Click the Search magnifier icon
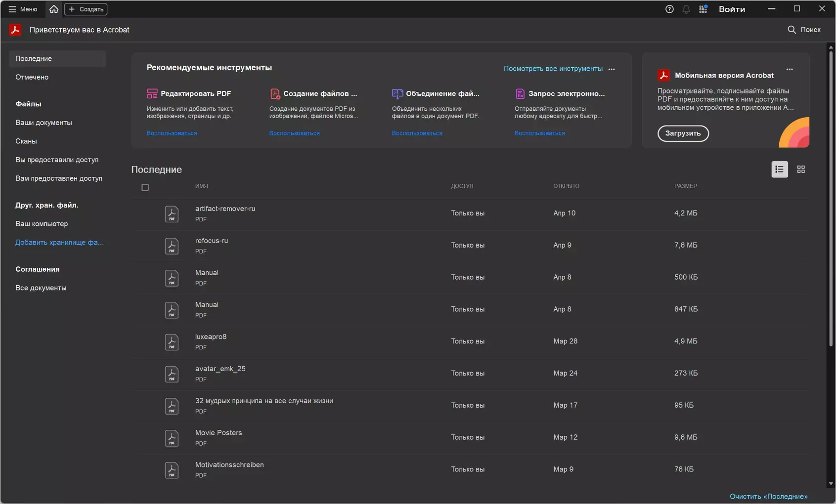 [x=792, y=30]
